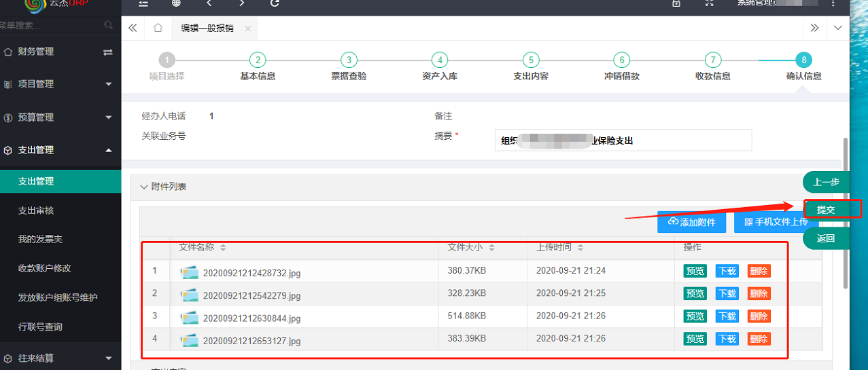Image resolution: width=868 pixels, height=370 pixels.
Task: Click the 返回 button
Action: 826,239
